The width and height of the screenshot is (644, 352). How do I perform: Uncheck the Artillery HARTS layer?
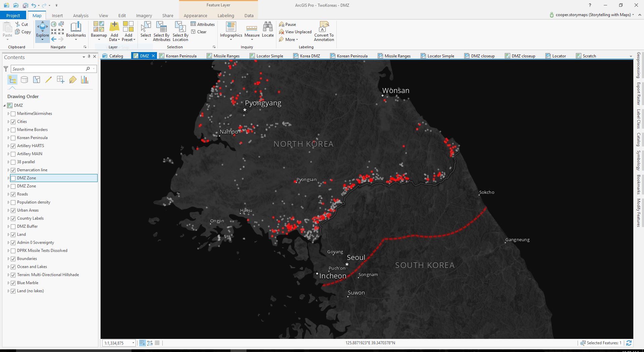point(13,146)
